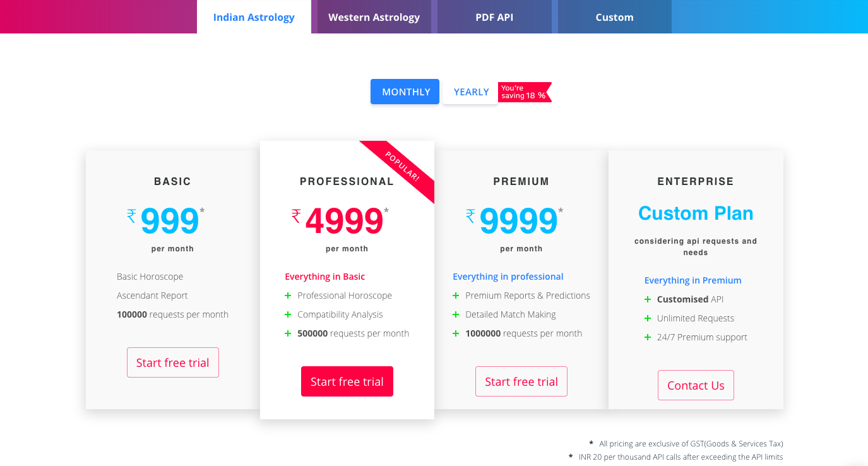The width and height of the screenshot is (868, 466).
Task: Click green plus beside Professional Horoscope
Action: pos(288,296)
